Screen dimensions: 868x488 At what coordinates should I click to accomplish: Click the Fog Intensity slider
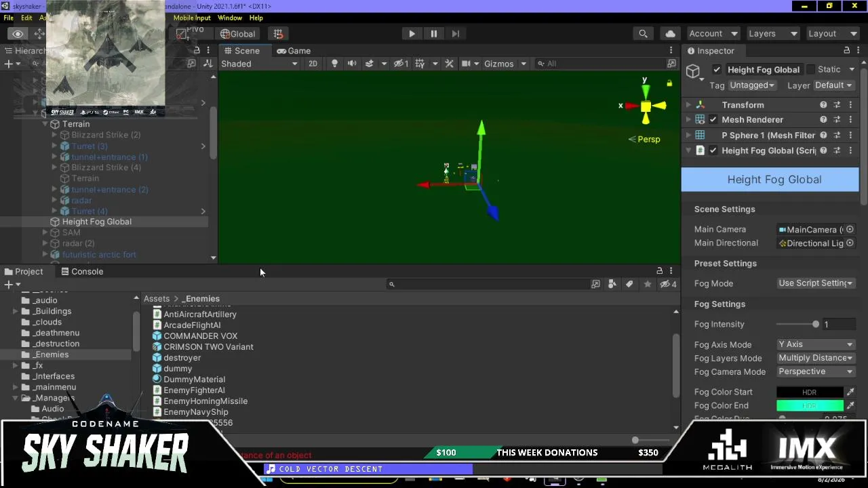[797, 324]
